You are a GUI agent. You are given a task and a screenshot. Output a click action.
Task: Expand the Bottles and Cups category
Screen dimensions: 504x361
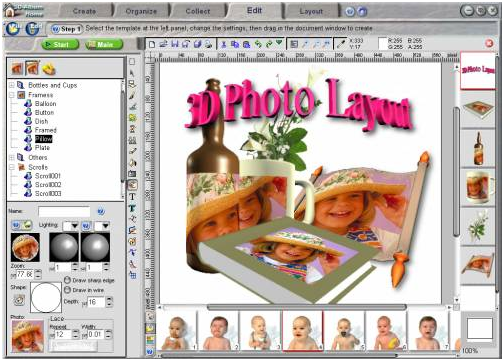(x=12, y=85)
